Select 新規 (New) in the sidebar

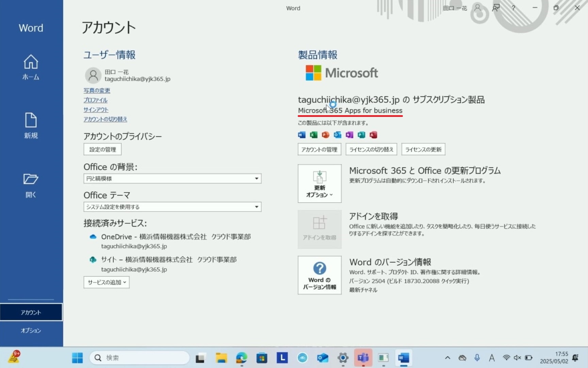click(31, 126)
